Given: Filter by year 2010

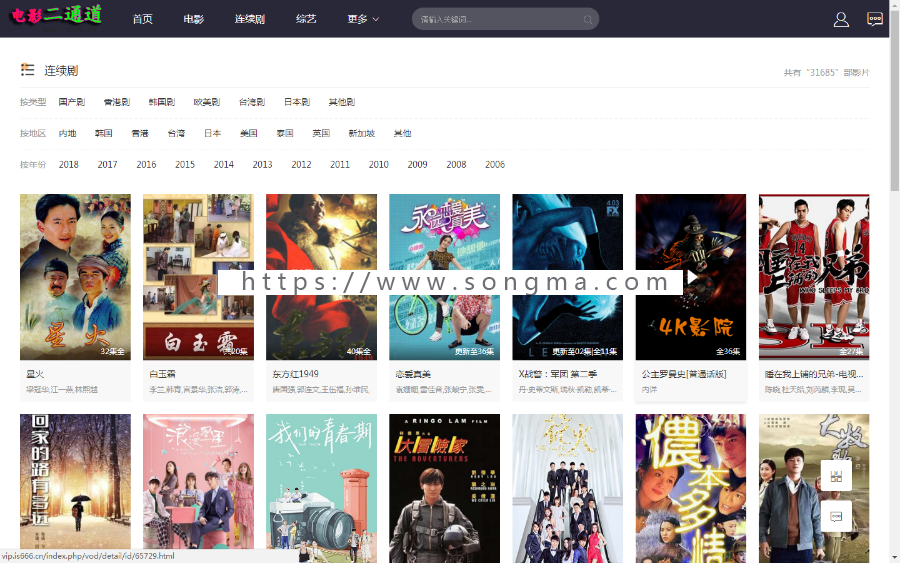Looking at the screenshot, I should 378,164.
